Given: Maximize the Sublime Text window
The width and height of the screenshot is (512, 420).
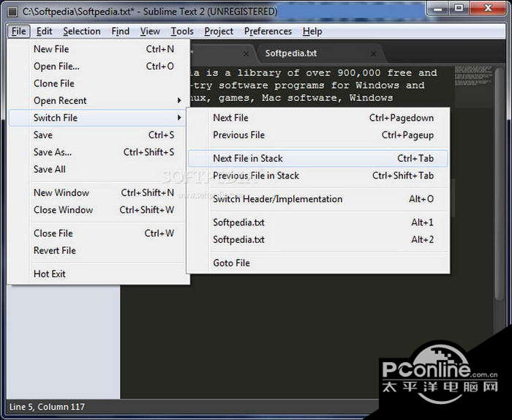Looking at the screenshot, I should click(x=459, y=9).
